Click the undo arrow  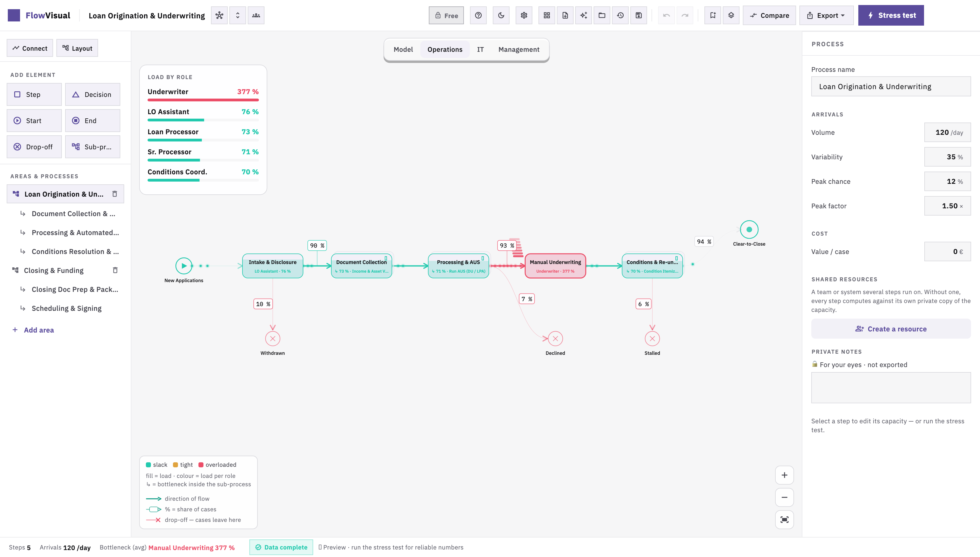[x=667, y=15]
